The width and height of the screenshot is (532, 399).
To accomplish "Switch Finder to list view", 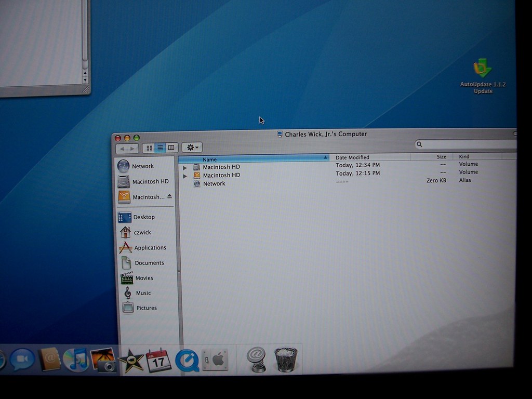I will click(160, 148).
